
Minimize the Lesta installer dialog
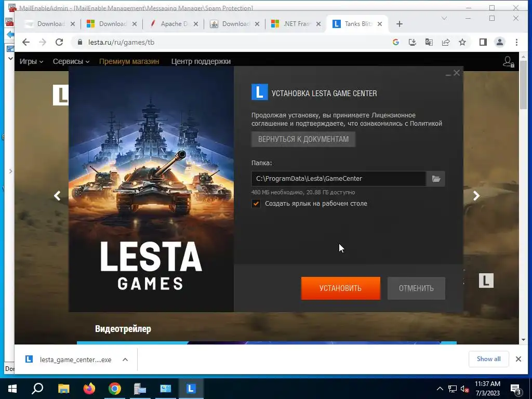(x=448, y=74)
